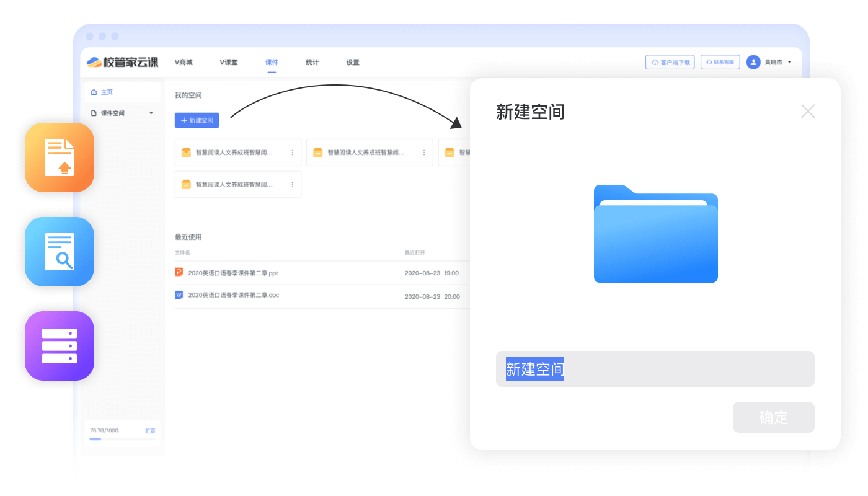The height and width of the screenshot is (496, 868).
Task: Click the 客户端下载 button
Action: click(670, 62)
